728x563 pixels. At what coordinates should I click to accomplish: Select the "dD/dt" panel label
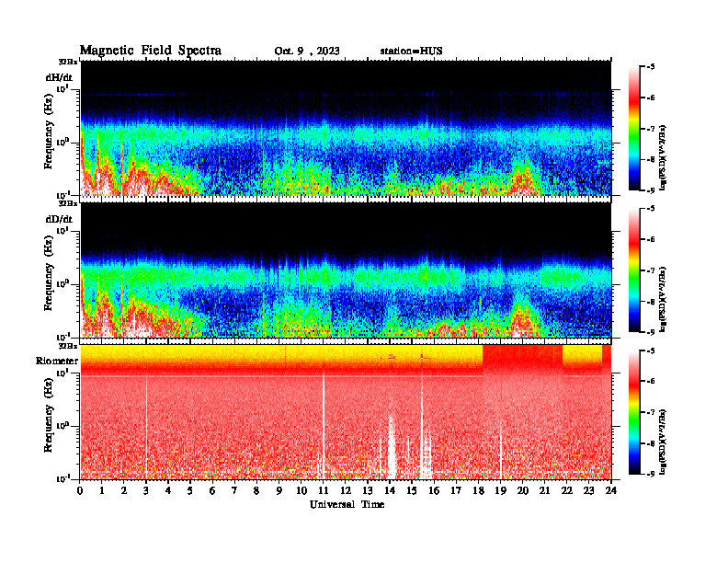point(59,219)
